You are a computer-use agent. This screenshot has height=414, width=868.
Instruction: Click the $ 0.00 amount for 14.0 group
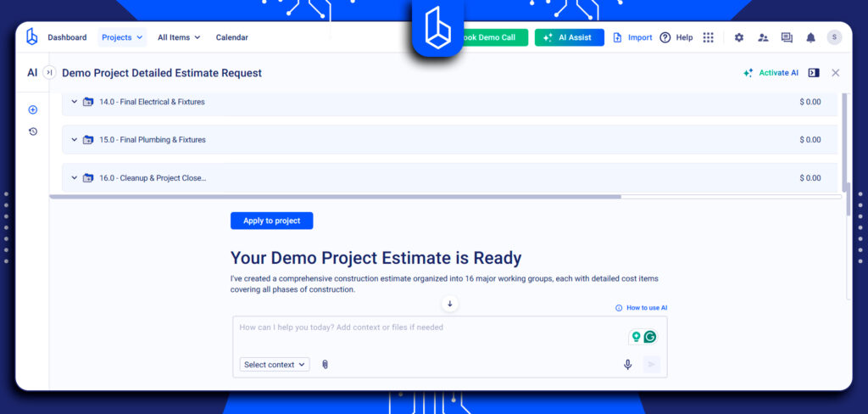[x=810, y=102]
